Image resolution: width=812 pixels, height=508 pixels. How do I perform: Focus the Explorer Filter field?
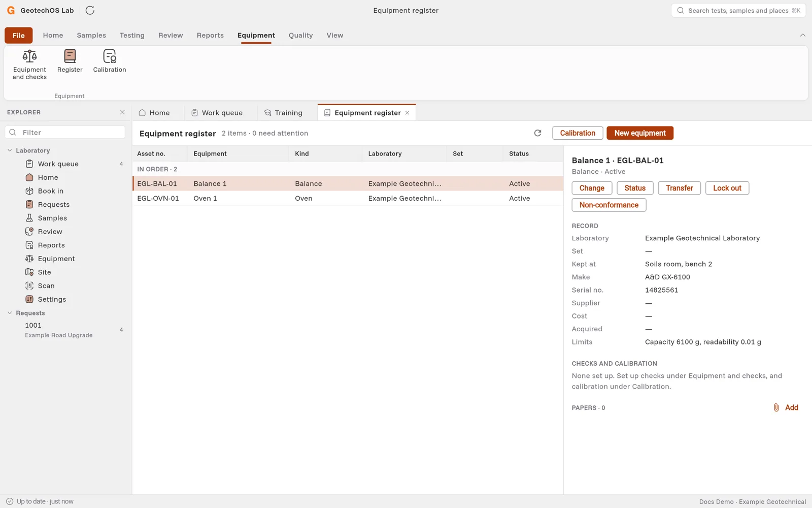coord(65,132)
